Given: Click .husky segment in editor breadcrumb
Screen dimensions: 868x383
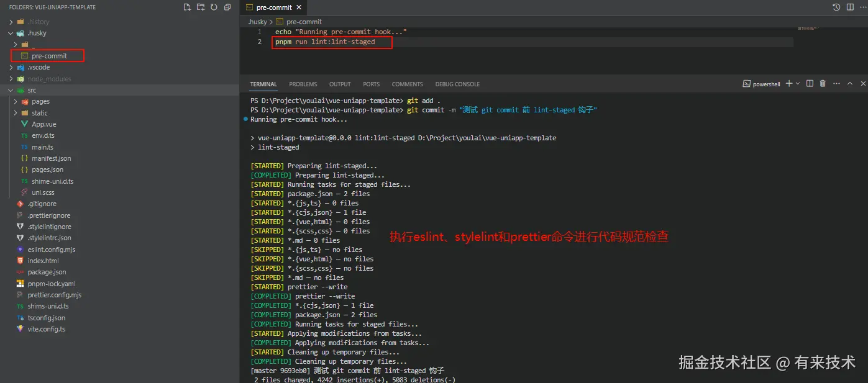Looking at the screenshot, I should (257, 22).
